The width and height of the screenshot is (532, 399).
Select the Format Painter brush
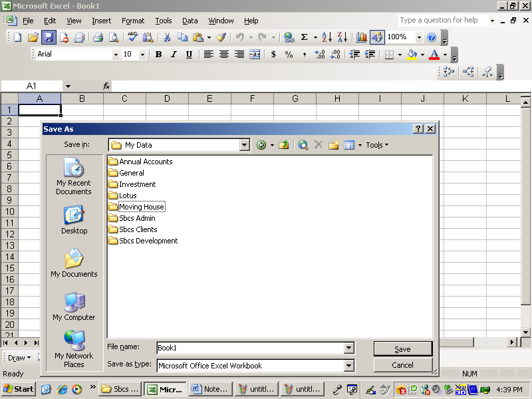coord(221,37)
